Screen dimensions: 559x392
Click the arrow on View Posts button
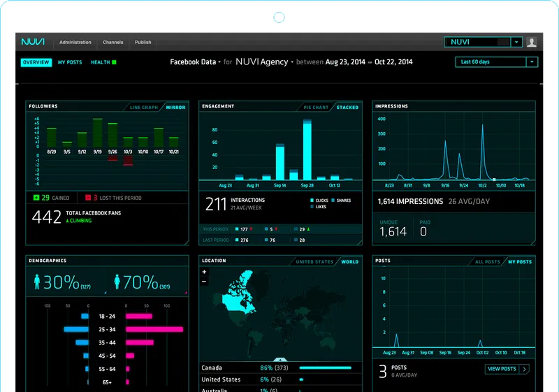pyautogui.click(x=525, y=369)
